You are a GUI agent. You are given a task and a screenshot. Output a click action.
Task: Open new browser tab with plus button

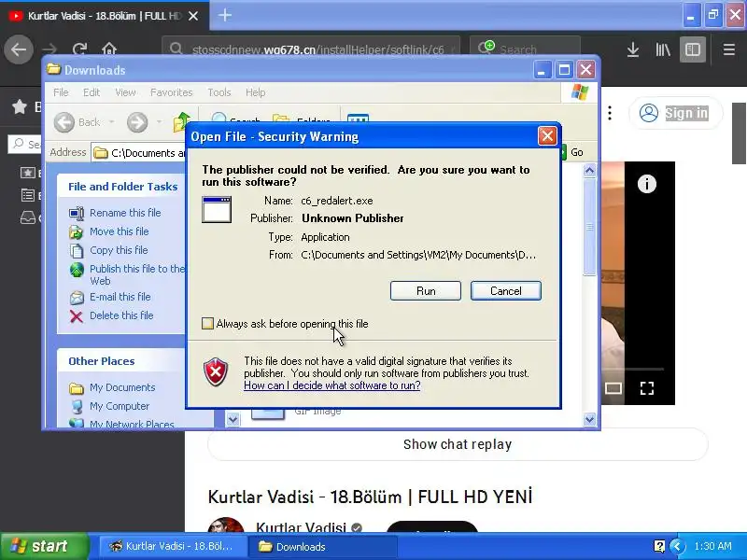(x=224, y=15)
